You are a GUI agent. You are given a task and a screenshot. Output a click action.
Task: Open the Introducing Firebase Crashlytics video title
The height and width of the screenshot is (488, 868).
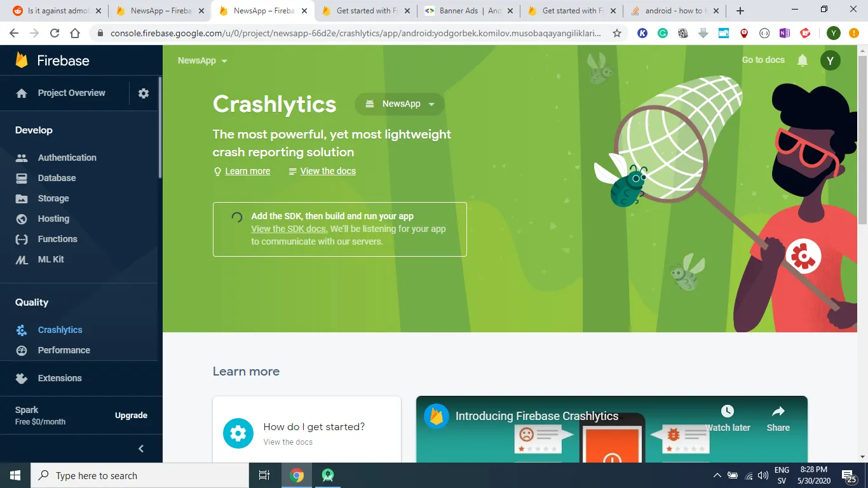click(537, 416)
